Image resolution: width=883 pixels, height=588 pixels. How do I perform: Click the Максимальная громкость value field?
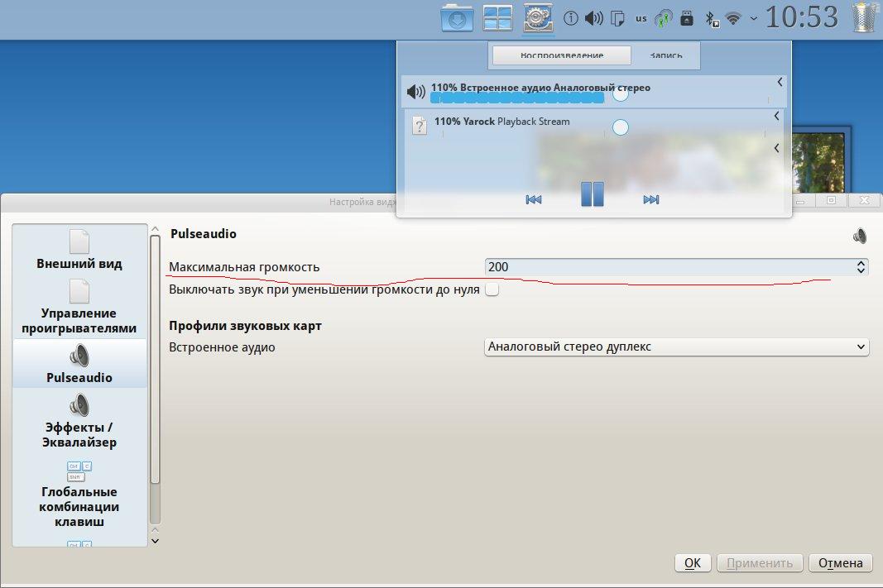click(670, 267)
